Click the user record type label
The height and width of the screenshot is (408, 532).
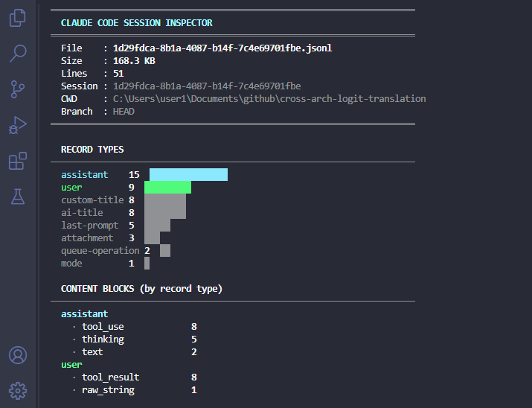(x=71, y=188)
